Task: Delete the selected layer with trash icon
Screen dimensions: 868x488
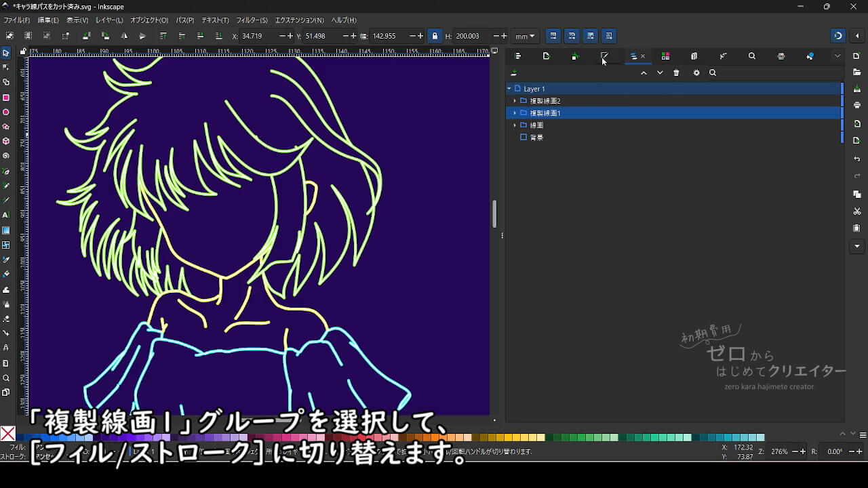Action: point(676,73)
